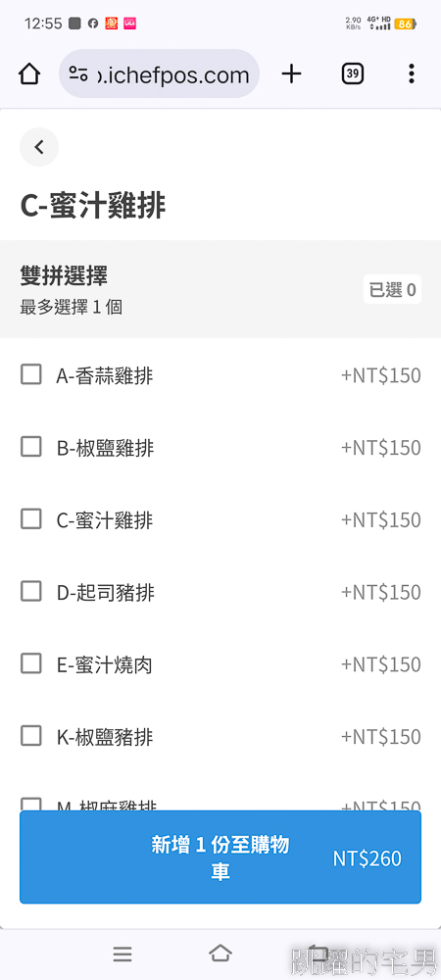The image size is (441, 980).
Task: Open the browser home icon
Action: point(29,74)
